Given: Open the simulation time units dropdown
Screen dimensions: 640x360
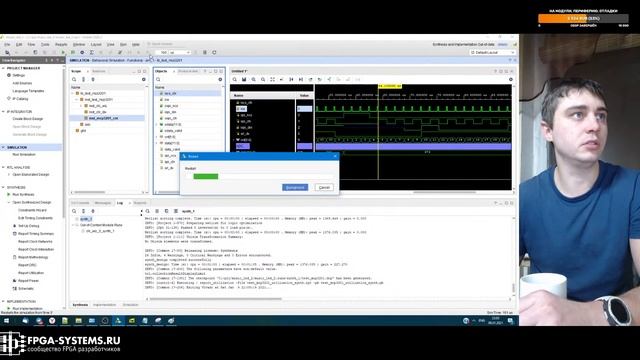Looking at the screenshot, I should pyautogui.click(x=180, y=53).
